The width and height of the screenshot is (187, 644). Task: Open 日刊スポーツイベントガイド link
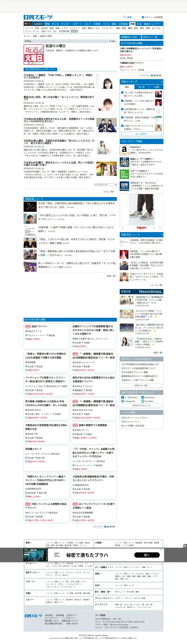pos(134,418)
